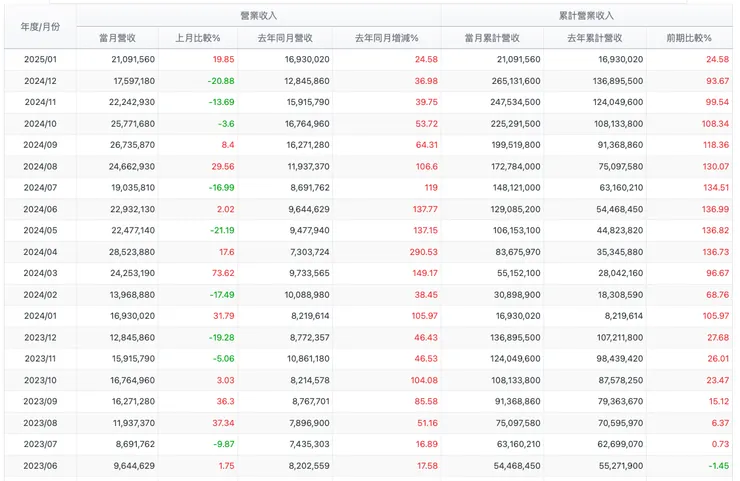Click the 106.6 year-over-year percentage

pyautogui.click(x=426, y=167)
